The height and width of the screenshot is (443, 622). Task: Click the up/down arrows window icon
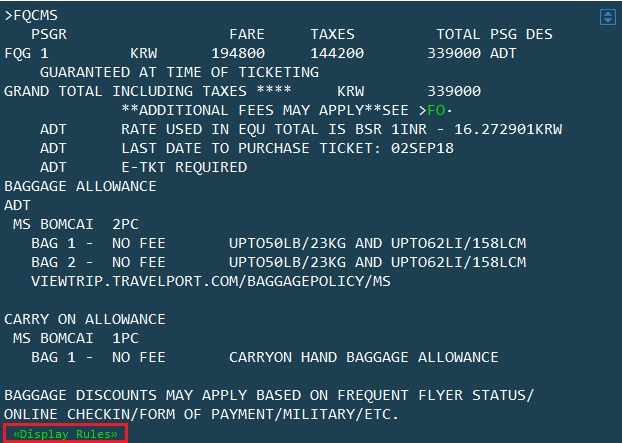(608, 17)
